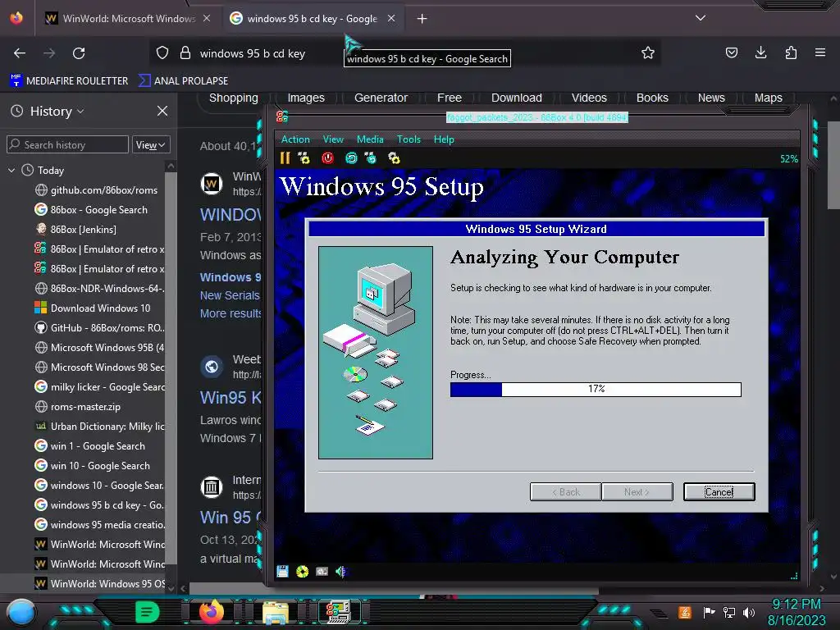Screen dimensions: 840x630
Task: Click the Next button in Setup Wizard
Action: (x=637, y=492)
